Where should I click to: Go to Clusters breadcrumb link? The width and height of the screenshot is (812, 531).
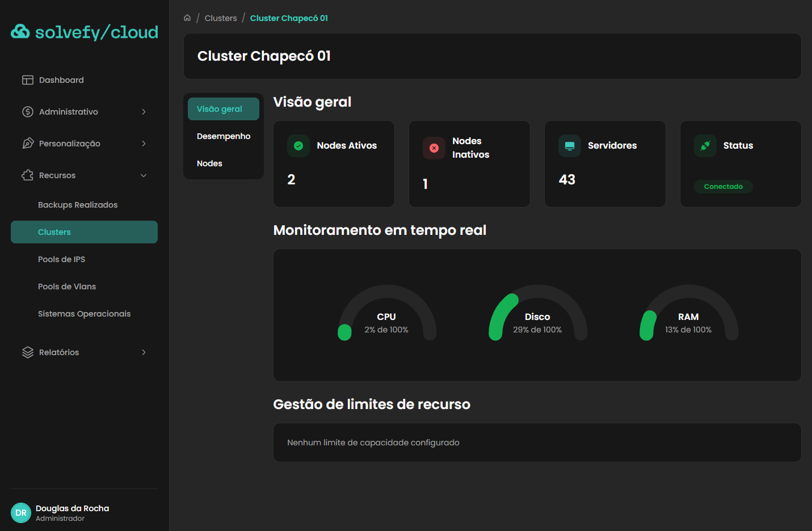(221, 18)
